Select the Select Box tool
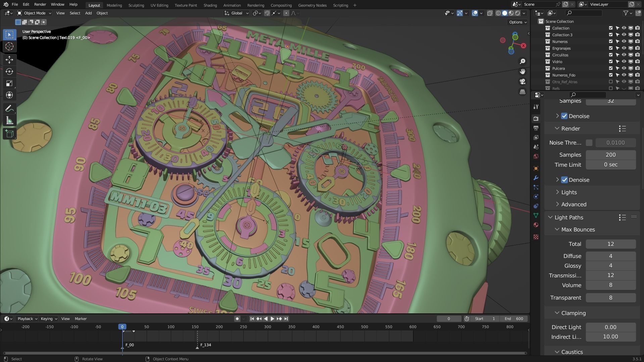 (x=9, y=35)
